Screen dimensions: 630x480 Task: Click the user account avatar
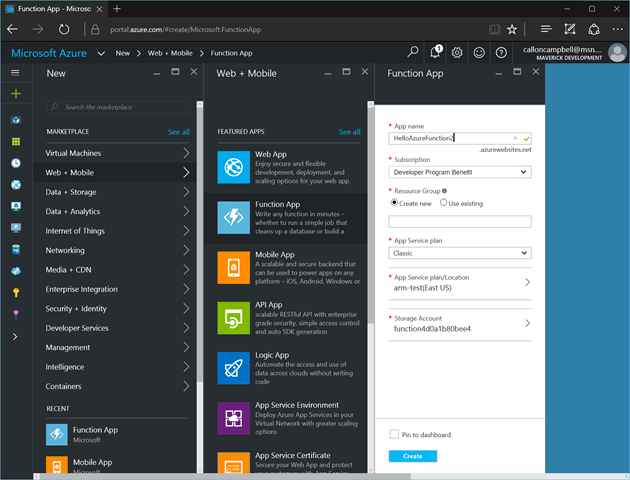[x=617, y=53]
